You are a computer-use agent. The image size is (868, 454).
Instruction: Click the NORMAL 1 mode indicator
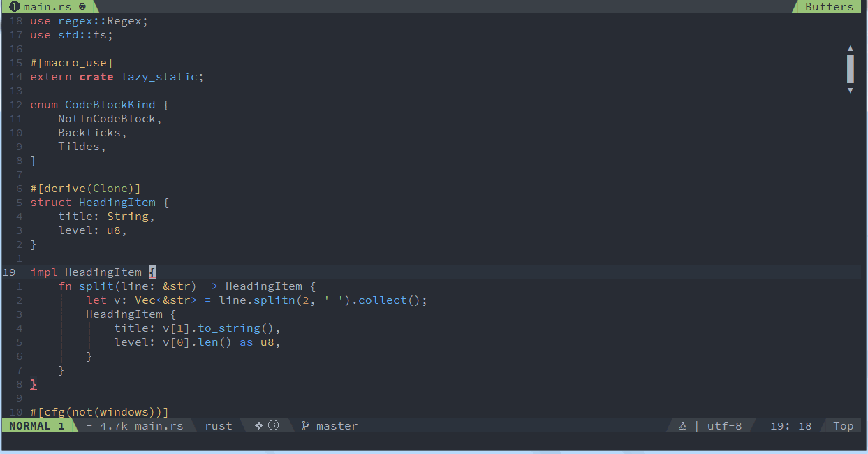(37, 426)
